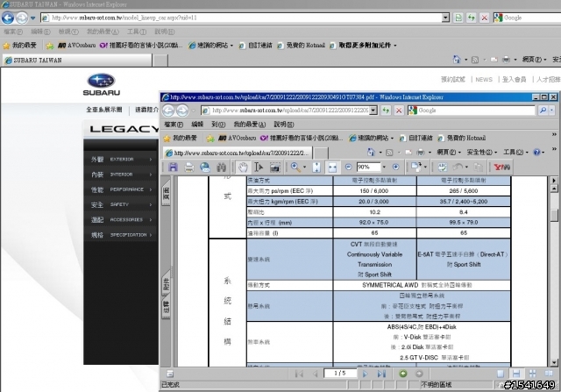
Task: Open 我的最愛 menu in front window
Action: pyautogui.click(x=249, y=125)
